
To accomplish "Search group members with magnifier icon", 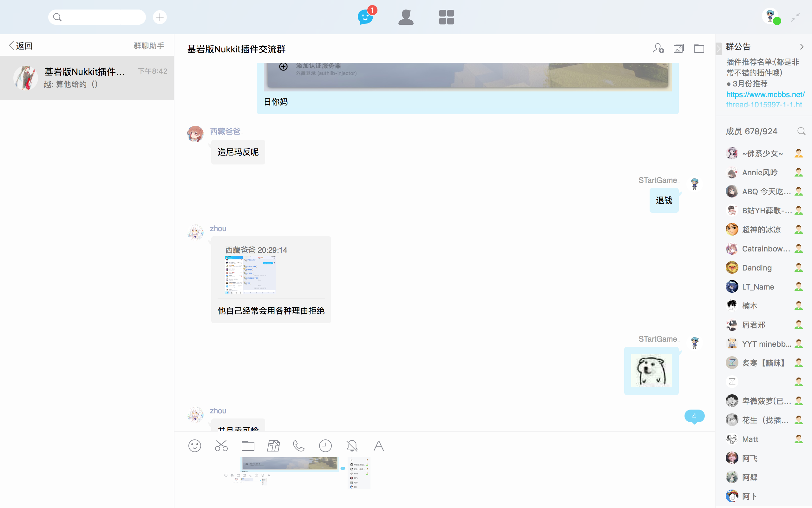I will point(801,131).
